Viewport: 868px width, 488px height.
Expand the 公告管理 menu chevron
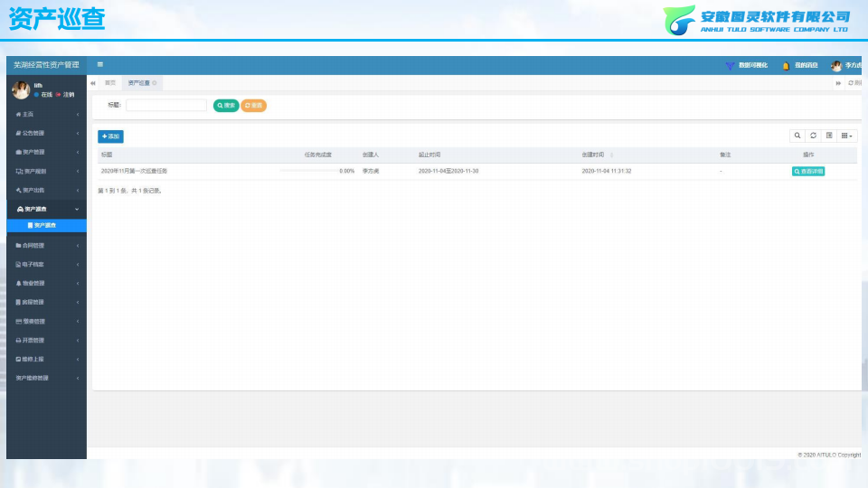point(78,134)
